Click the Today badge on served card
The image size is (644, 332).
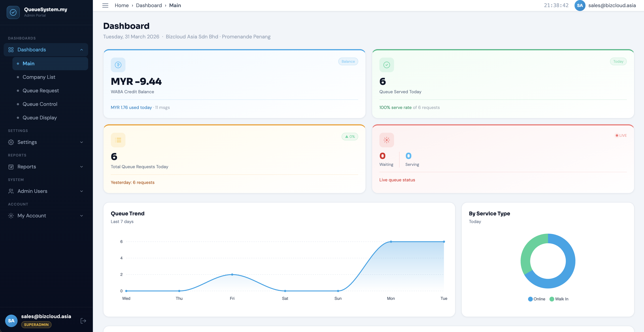(x=618, y=61)
